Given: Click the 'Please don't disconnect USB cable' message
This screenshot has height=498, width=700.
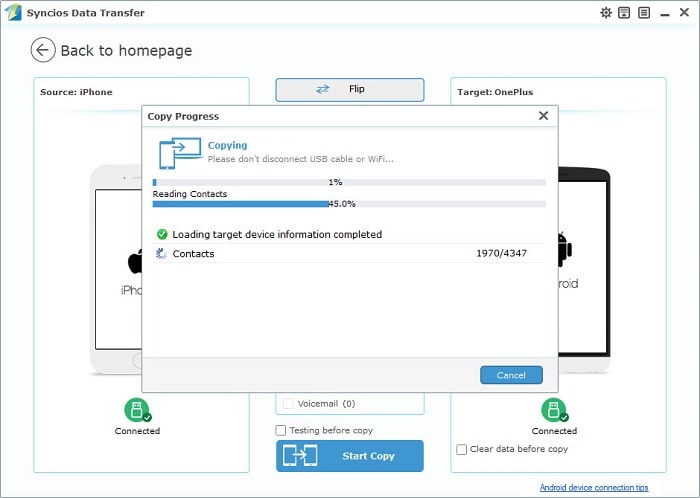Looking at the screenshot, I should 300,159.
